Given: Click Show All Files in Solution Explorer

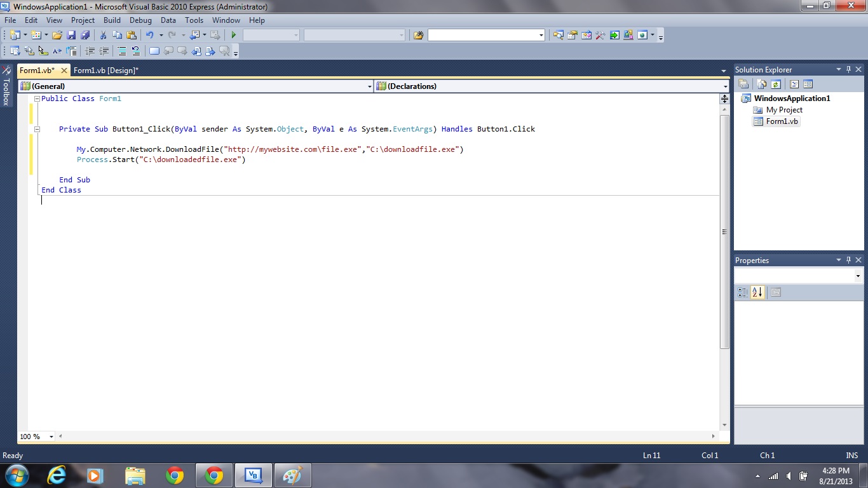Looking at the screenshot, I should pos(761,84).
